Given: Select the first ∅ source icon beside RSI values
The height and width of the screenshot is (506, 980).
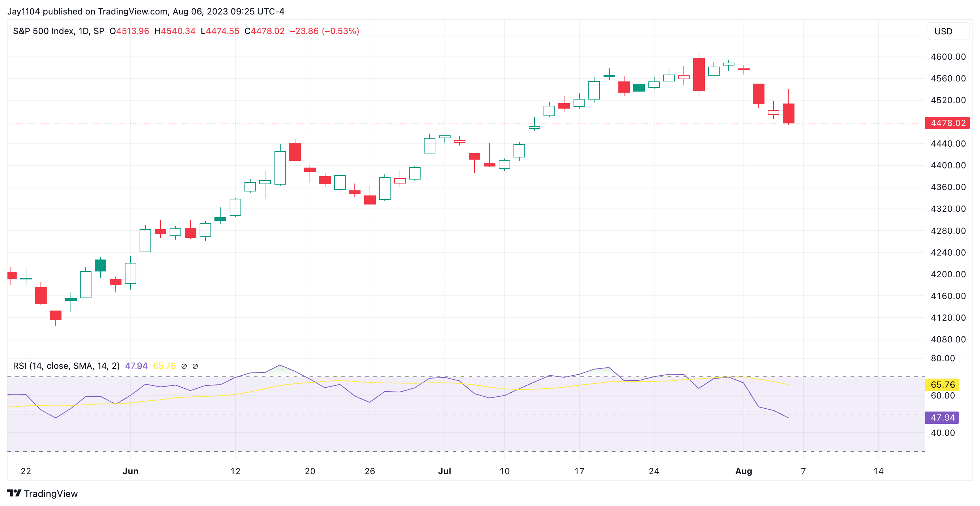Looking at the screenshot, I should coord(185,366).
